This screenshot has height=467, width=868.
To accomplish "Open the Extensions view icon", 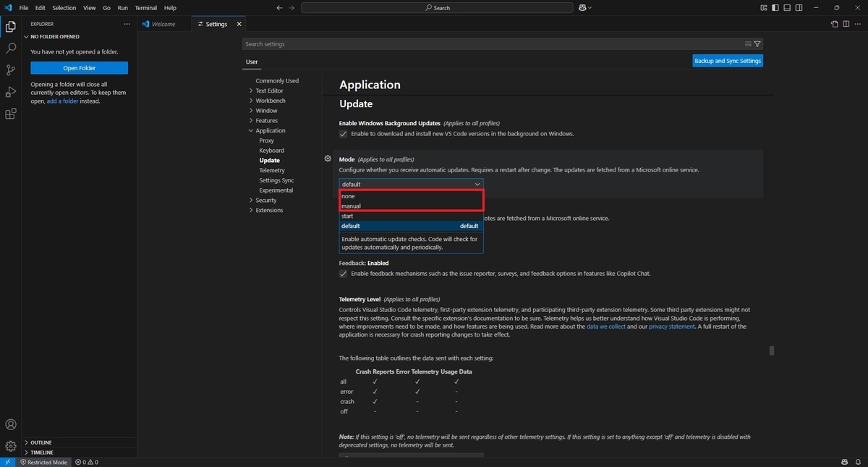I will click(11, 114).
